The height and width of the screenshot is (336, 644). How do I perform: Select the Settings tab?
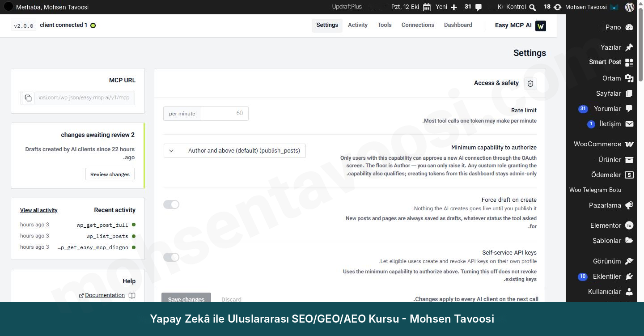327,25
